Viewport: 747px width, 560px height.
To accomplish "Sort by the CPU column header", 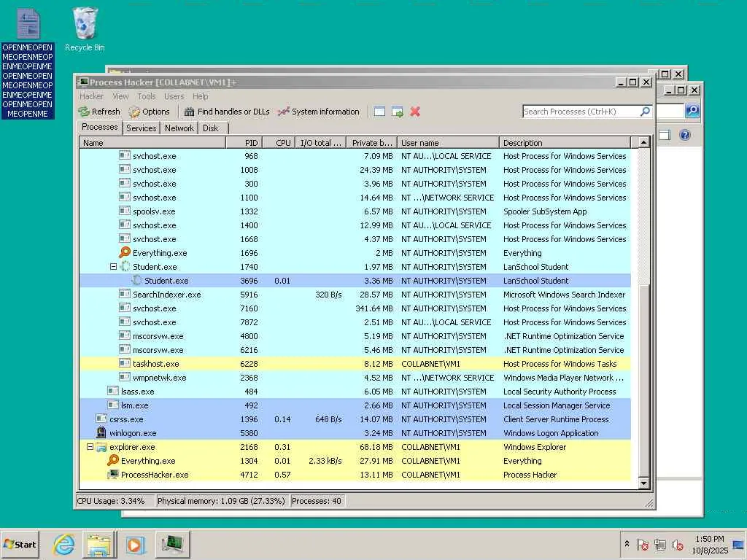I will [279, 143].
